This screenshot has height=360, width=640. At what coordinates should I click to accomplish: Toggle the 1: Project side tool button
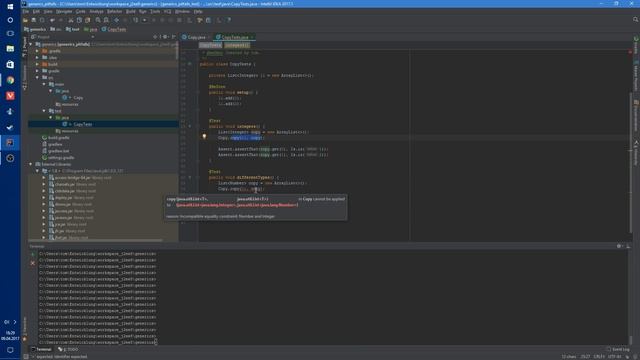(x=24, y=47)
